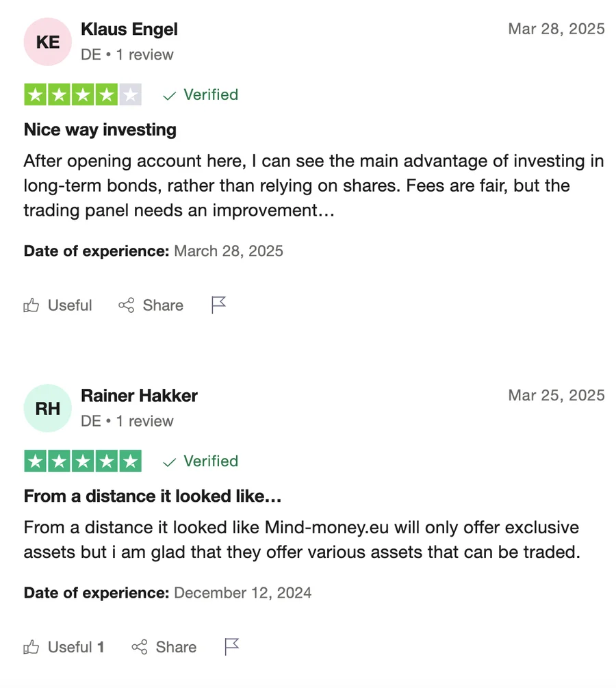Flag Klaus Engel's review

coord(218,305)
